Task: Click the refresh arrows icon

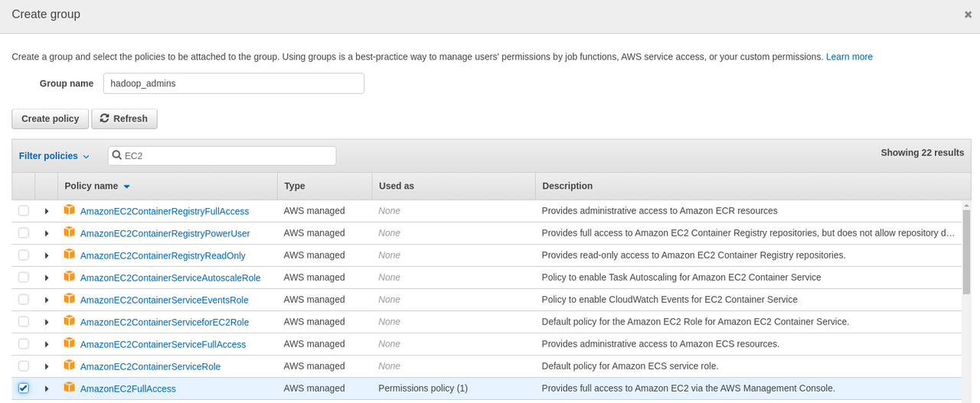Action: (105, 119)
